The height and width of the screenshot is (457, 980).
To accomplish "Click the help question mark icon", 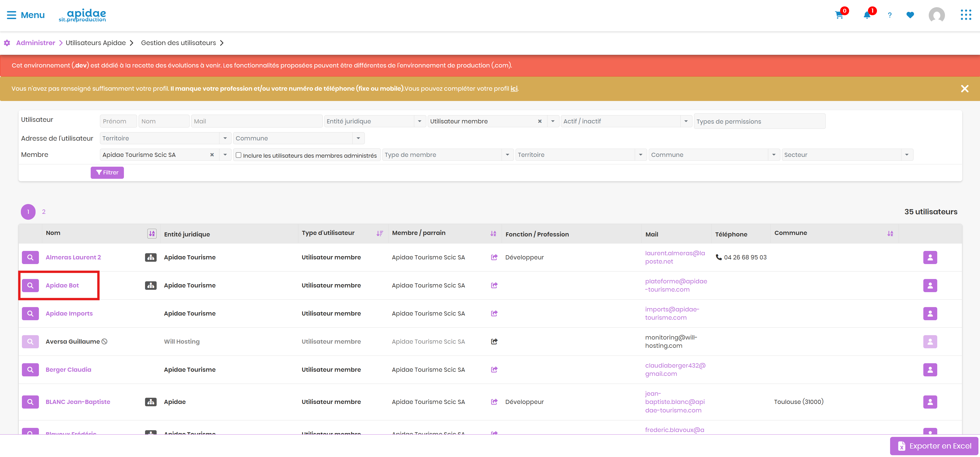I will coord(890,15).
